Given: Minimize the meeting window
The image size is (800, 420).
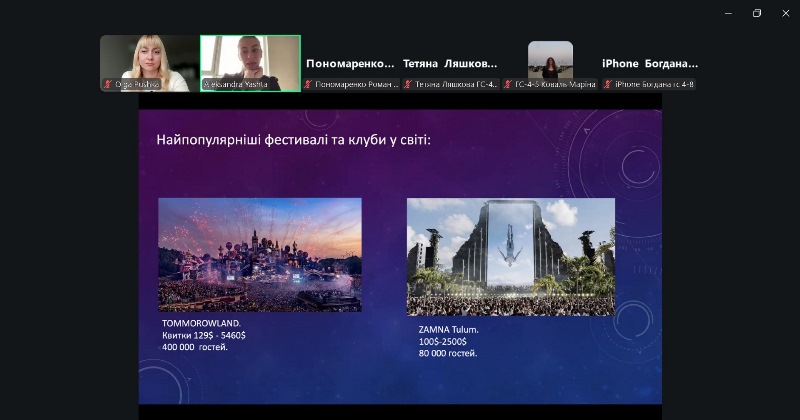Looking at the screenshot, I should point(729,13).
